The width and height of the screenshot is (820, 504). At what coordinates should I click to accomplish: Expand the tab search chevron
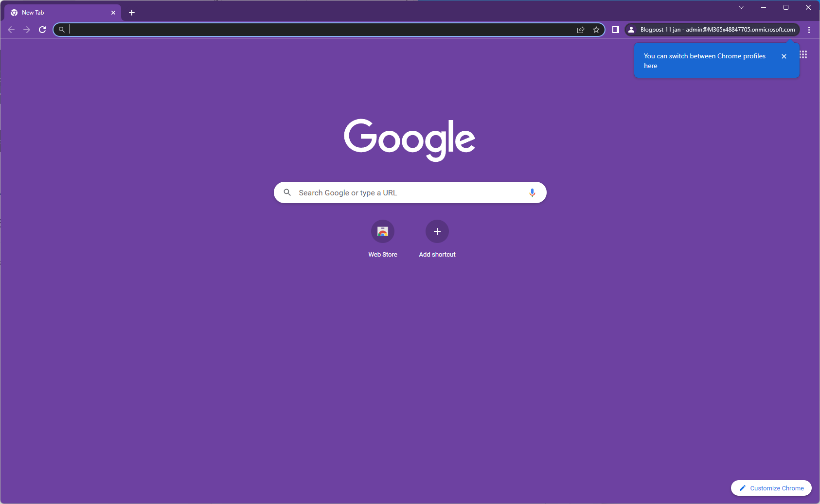click(x=741, y=7)
